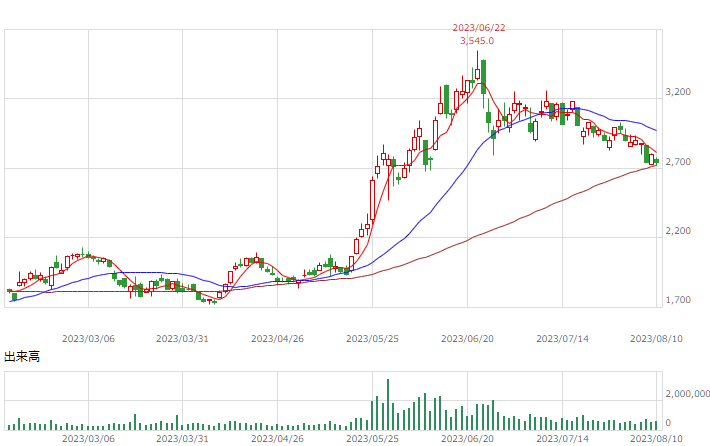This screenshot has width=710, height=446.
Task: Click 2023/03/06 date under the volume chart
Action: tap(88, 439)
